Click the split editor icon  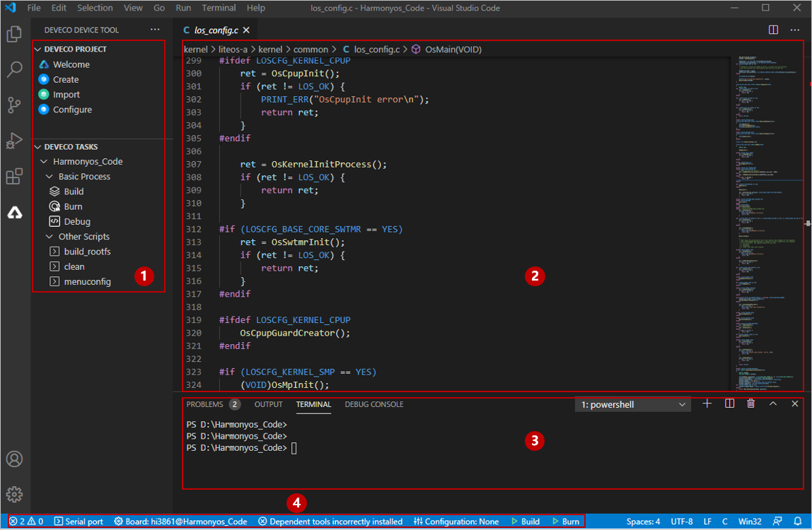click(773, 30)
